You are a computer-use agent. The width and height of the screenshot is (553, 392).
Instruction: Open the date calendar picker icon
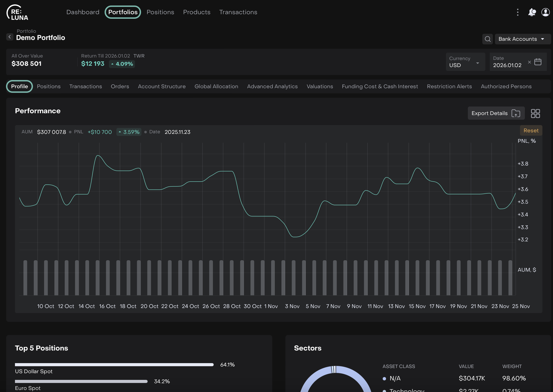click(x=538, y=62)
